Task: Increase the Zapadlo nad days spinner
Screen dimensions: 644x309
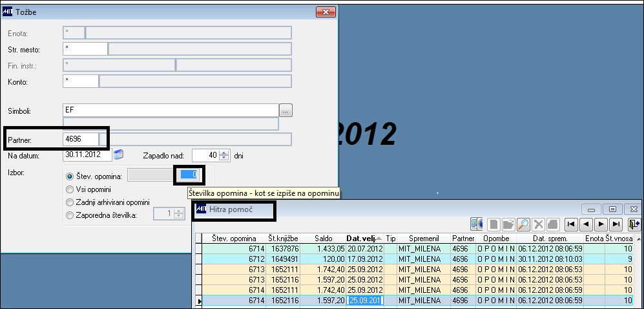Action: point(224,153)
